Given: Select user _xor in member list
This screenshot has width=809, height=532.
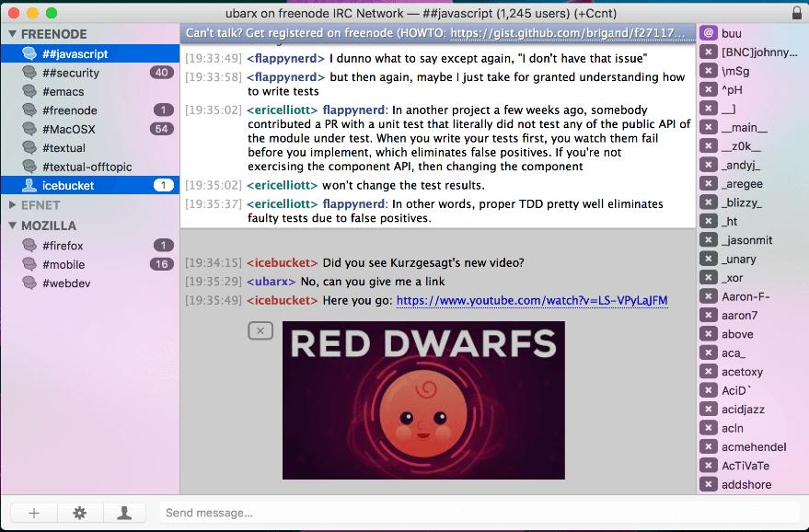Looking at the screenshot, I should pos(732,278).
